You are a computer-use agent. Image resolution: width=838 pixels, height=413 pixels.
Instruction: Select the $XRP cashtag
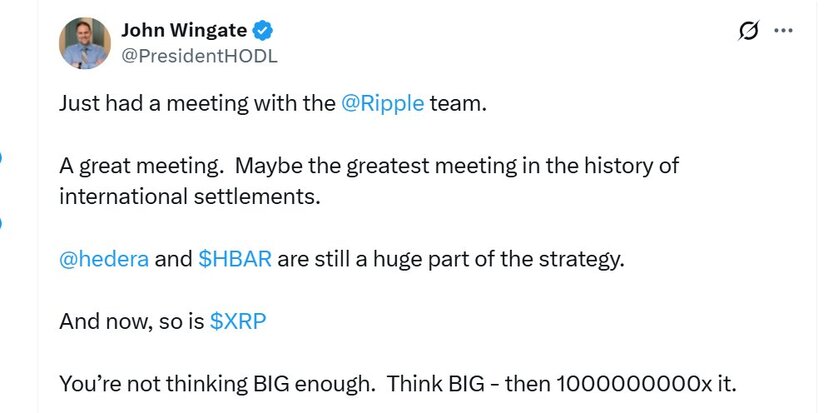tap(238, 322)
